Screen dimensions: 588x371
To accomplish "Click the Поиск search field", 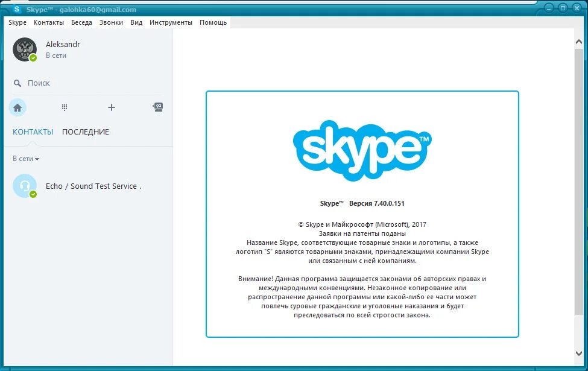I will click(x=88, y=83).
